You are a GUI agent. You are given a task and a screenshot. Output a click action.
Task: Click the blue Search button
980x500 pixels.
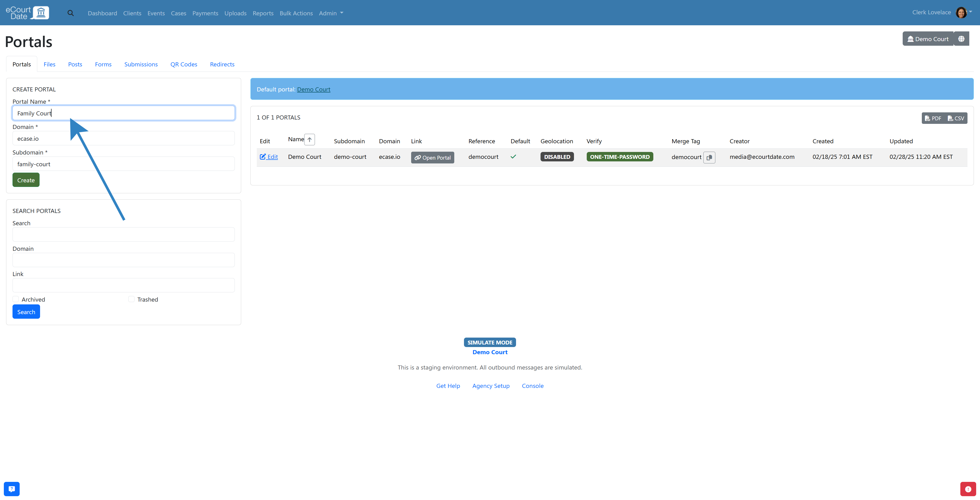coord(26,312)
